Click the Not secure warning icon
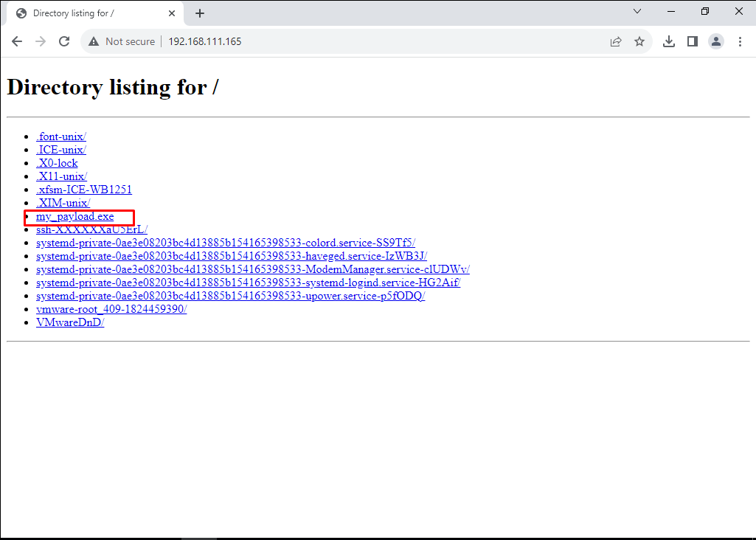Image resolution: width=756 pixels, height=540 pixels. (x=94, y=42)
